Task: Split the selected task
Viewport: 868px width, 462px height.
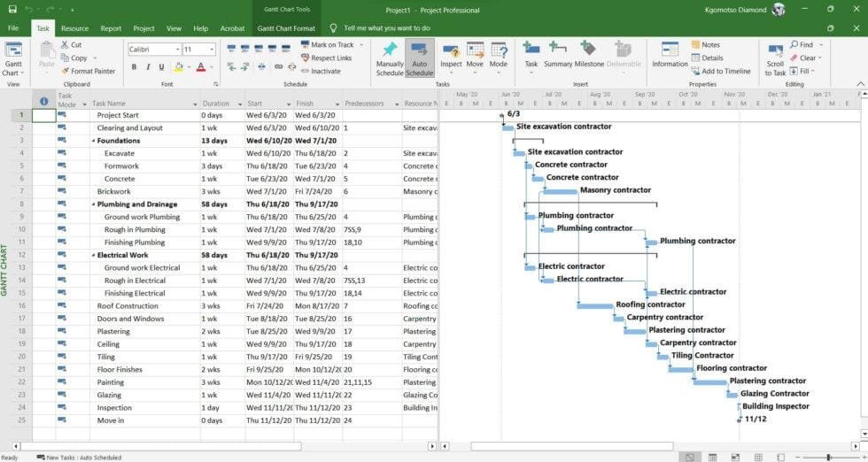Action: click(x=261, y=67)
